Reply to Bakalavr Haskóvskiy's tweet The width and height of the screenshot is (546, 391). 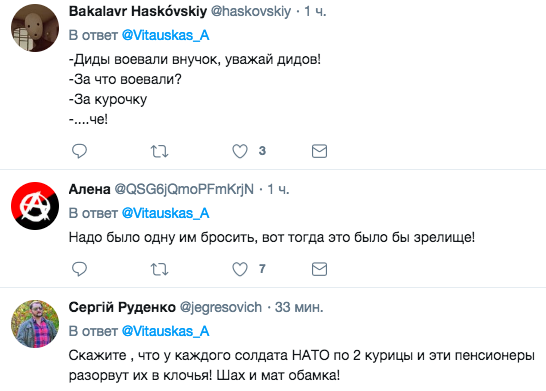click(79, 151)
